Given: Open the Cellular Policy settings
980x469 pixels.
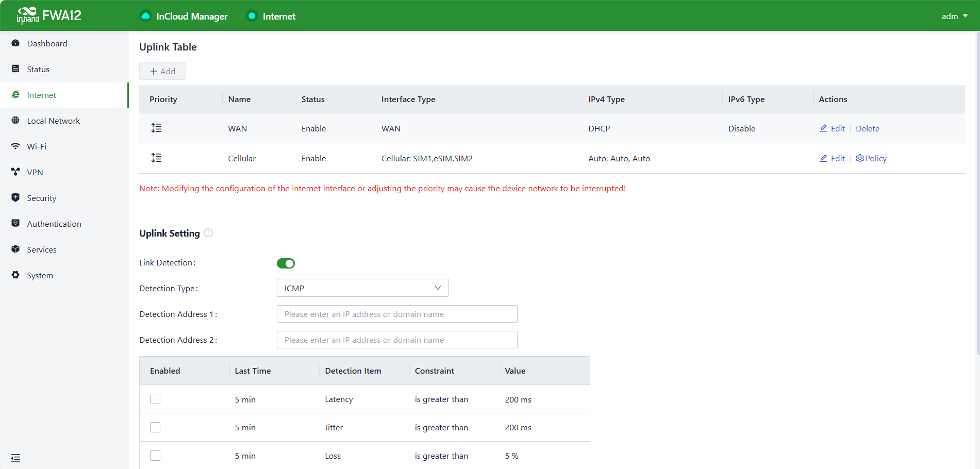Looking at the screenshot, I should point(871,158).
